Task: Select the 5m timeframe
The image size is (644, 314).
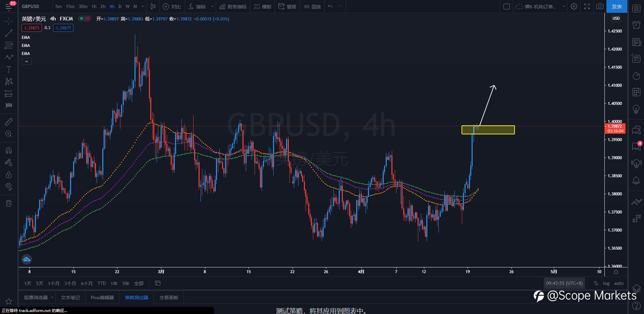Action: point(58,6)
